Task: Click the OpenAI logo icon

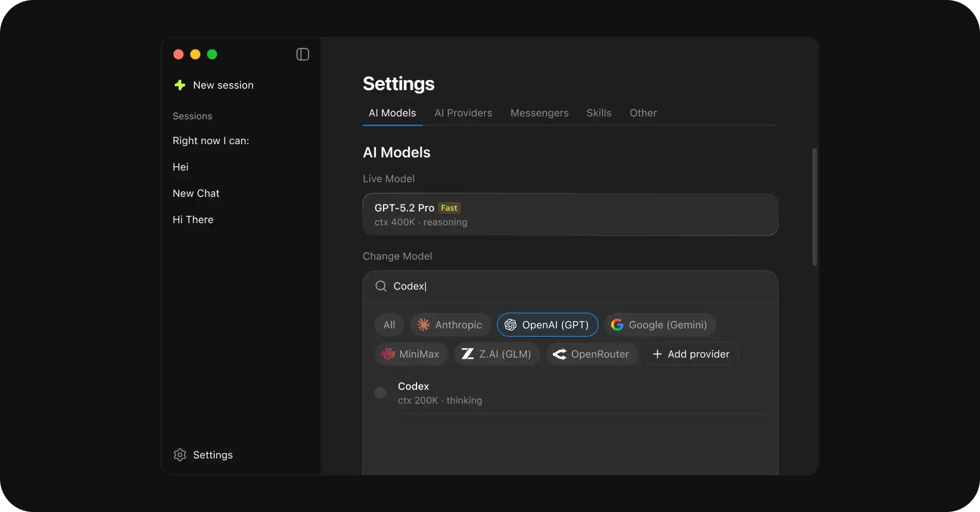Action: [510, 324]
